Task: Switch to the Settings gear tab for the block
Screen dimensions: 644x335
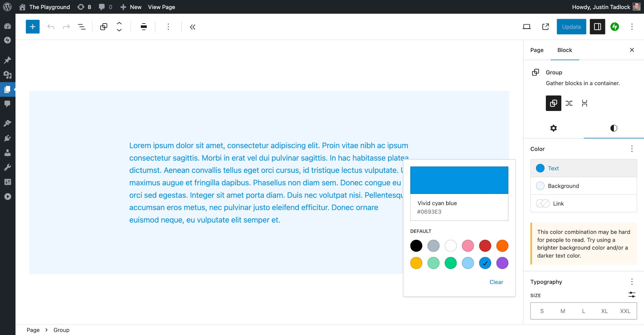Action: tap(553, 128)
